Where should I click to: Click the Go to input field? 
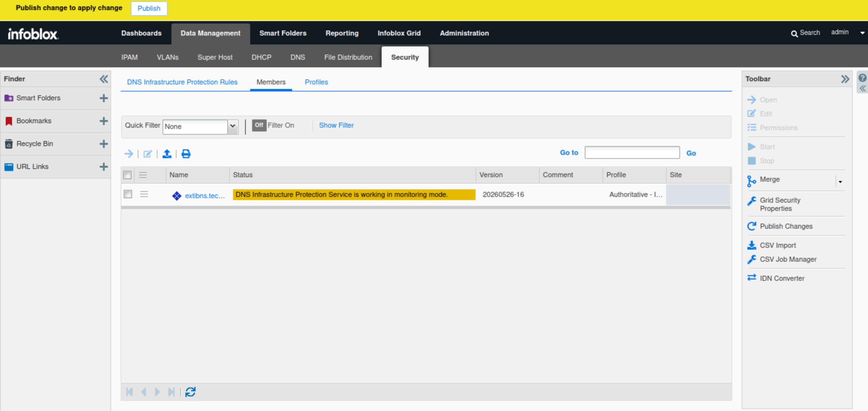tap(632, 153)
